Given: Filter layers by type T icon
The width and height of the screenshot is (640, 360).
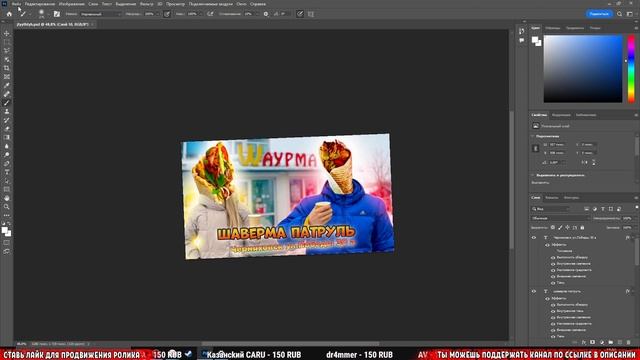Looking at the screenshot, I should [x=603, y=209].
